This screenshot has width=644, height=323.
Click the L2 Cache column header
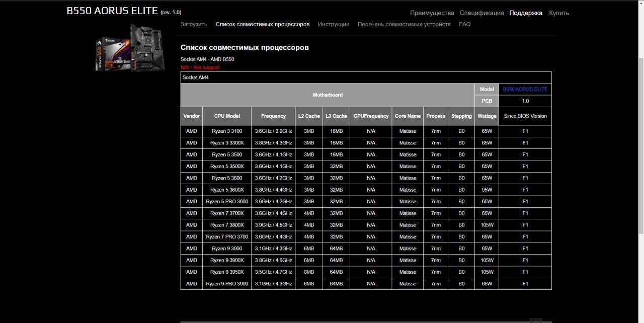[x=309, y=116]
